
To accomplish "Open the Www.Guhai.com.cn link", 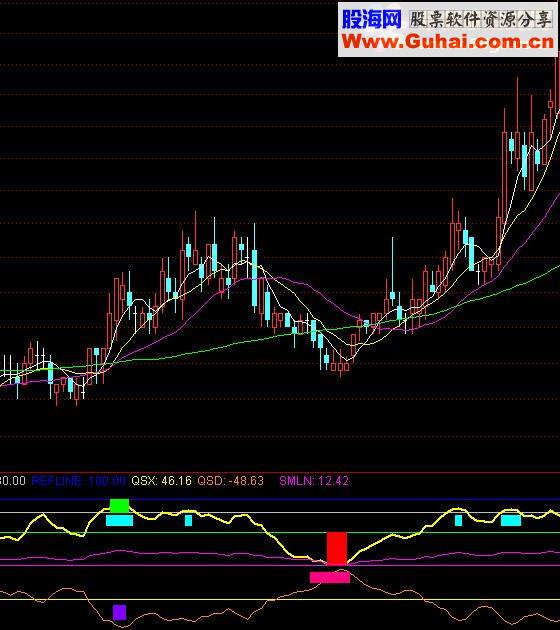I will click(448, 41).
